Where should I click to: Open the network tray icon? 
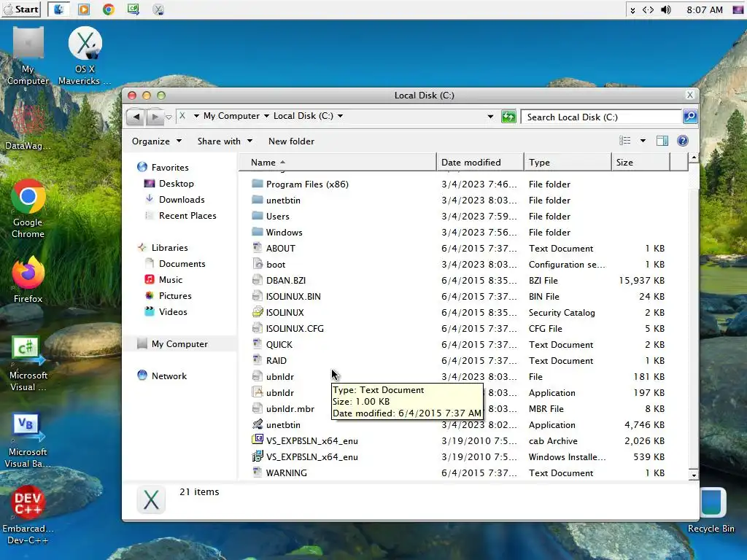click(x=648, y=9)
